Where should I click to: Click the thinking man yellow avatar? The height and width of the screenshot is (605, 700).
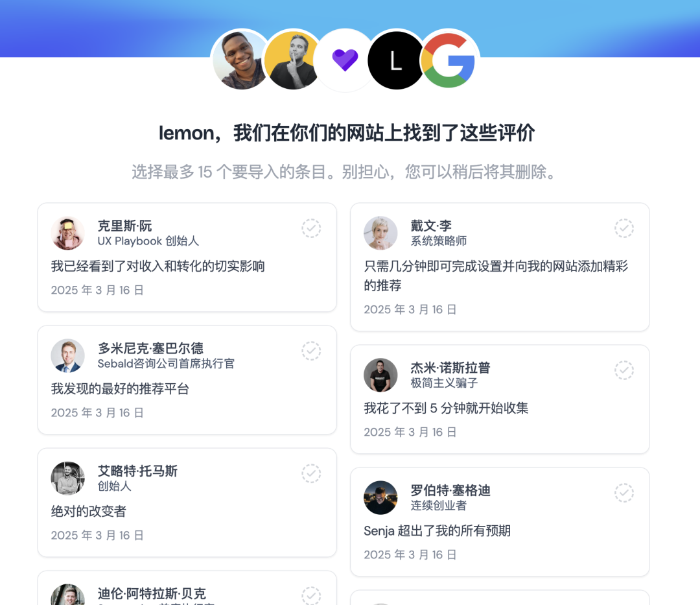[293, 60]
